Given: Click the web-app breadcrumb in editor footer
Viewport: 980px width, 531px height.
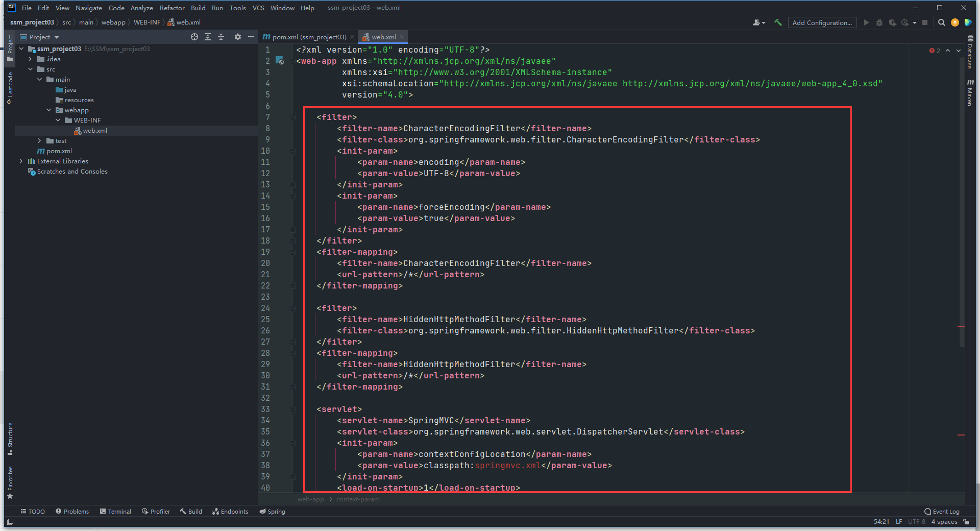Looking at the screenshot, I should point(311,499).
